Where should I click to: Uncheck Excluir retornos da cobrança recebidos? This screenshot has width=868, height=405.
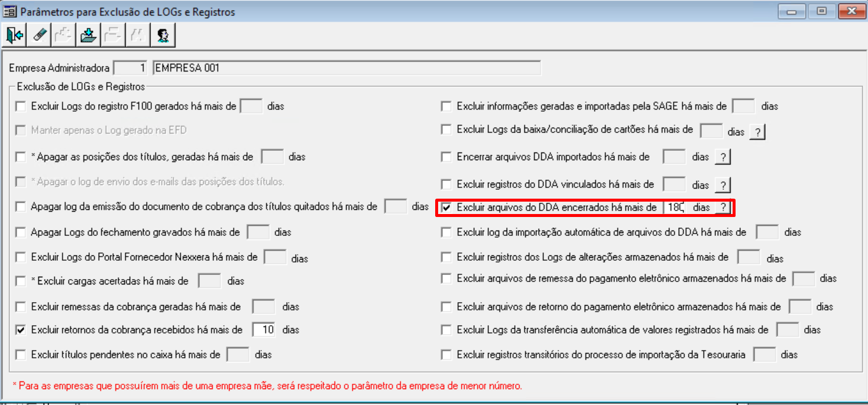21,330
